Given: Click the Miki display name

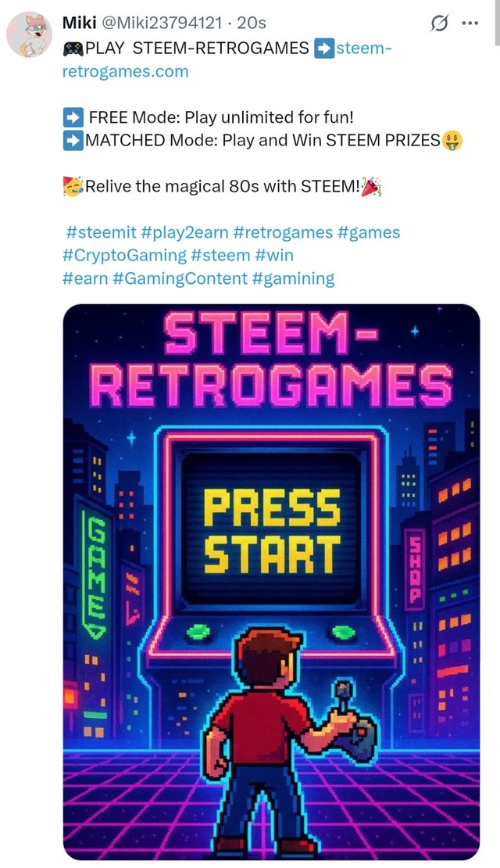Looking at the screenshot, I should tap(79, 23).
